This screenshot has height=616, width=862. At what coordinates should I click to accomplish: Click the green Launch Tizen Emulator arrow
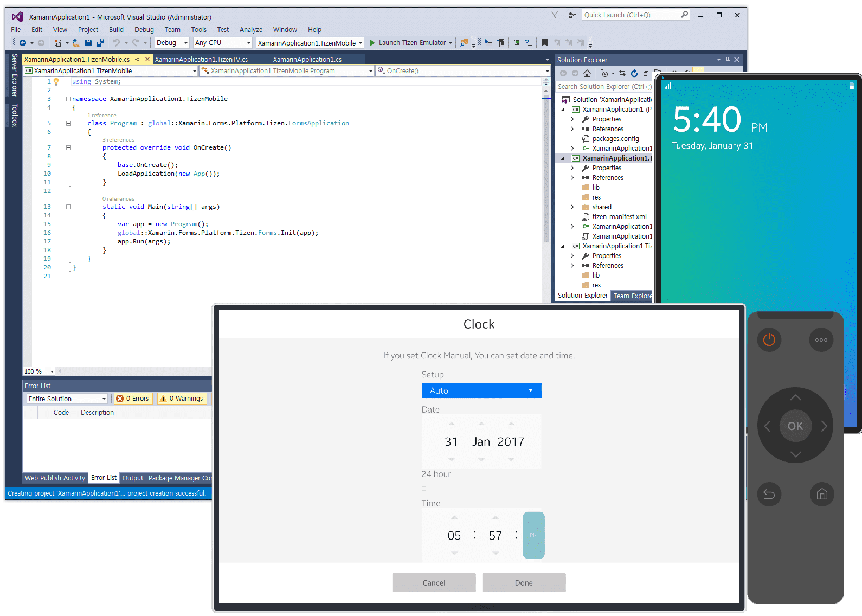372,43
